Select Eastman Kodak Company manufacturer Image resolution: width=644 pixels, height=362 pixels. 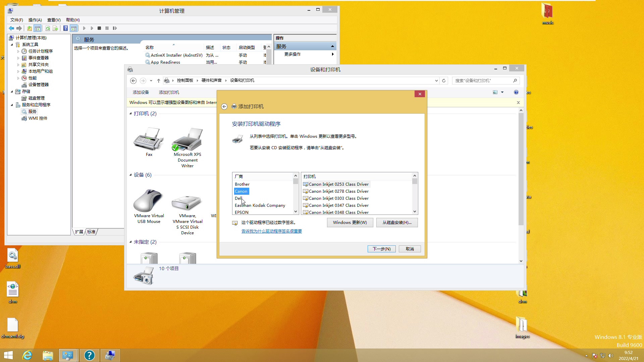260,205
